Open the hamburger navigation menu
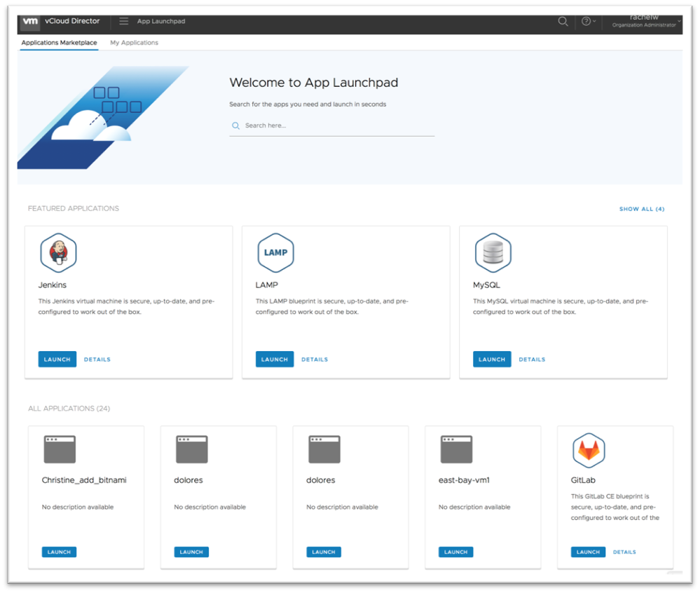The height and width of the screenshot is (593, 700). 123,21
